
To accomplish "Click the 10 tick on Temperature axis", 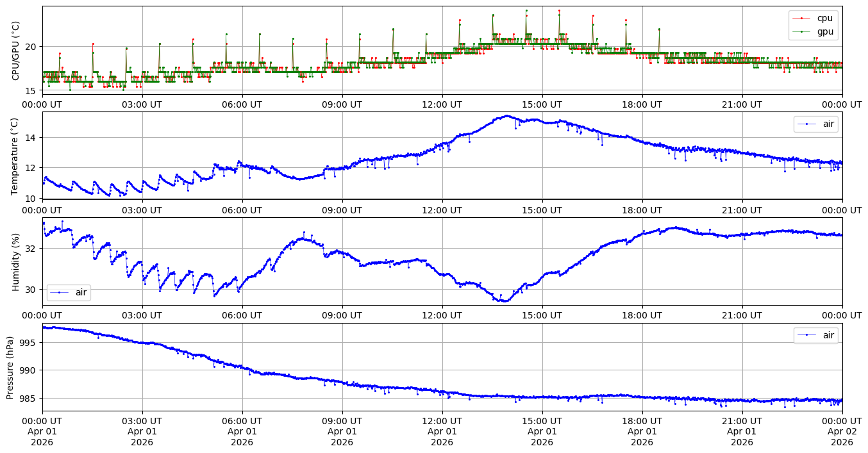I will (31, 199).
